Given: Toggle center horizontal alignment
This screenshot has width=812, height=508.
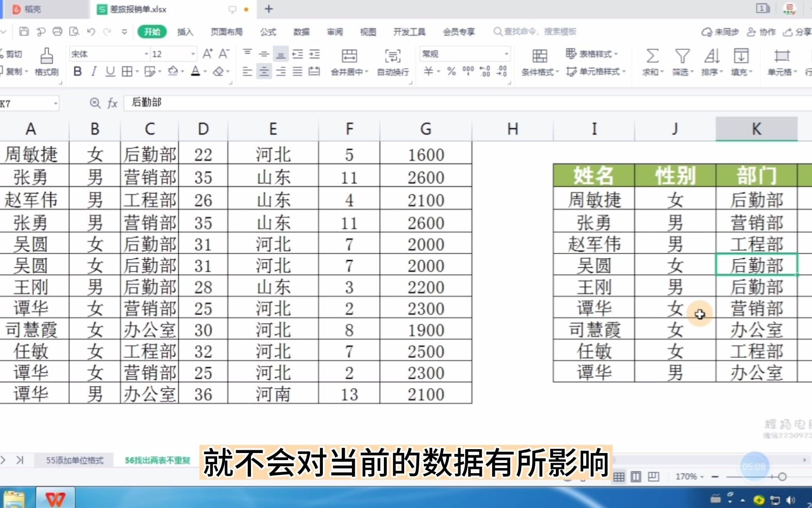Looking at the screenshot, I should pyautogui.click(x=264, y=71).
